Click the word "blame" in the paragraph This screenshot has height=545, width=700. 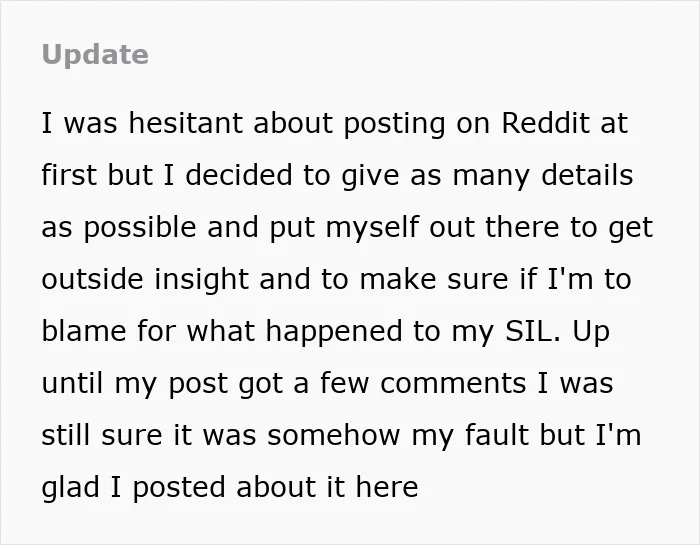83,330
